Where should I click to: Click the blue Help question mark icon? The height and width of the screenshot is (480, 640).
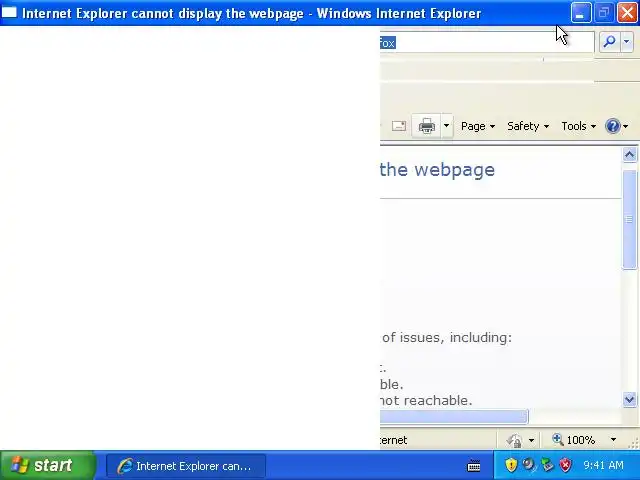(x=613, y=126)
